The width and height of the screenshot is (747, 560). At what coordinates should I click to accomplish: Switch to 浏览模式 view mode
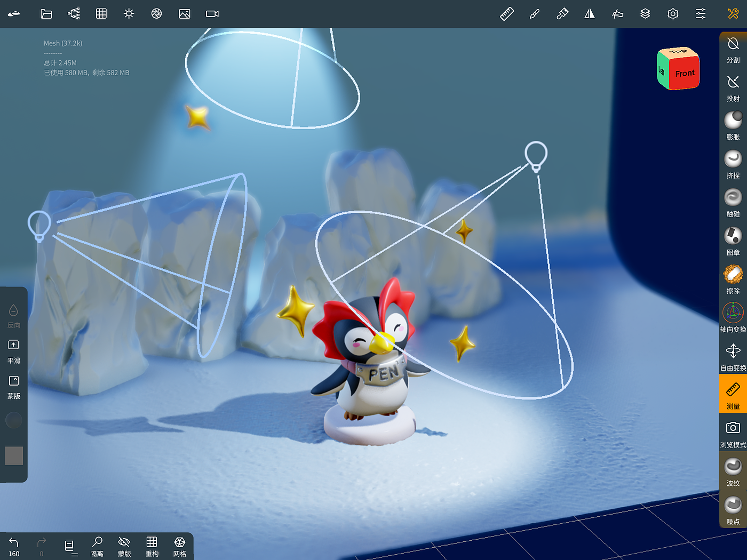(733, 434)
